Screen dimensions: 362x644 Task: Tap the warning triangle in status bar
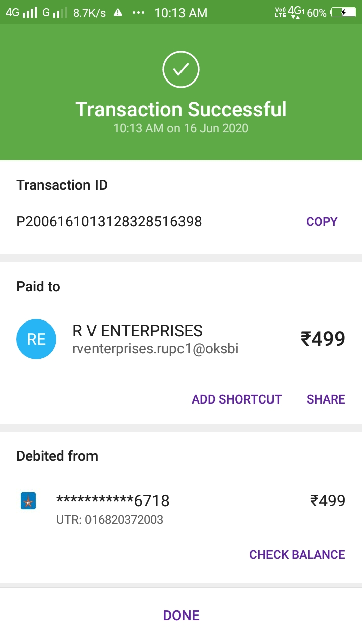(x=118, y=13)
